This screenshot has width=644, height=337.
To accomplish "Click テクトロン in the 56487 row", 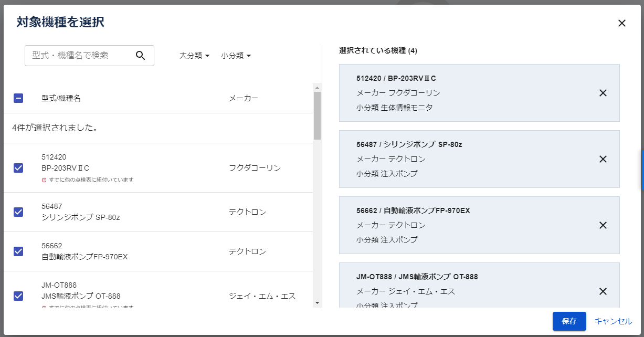I will [247, 212].
